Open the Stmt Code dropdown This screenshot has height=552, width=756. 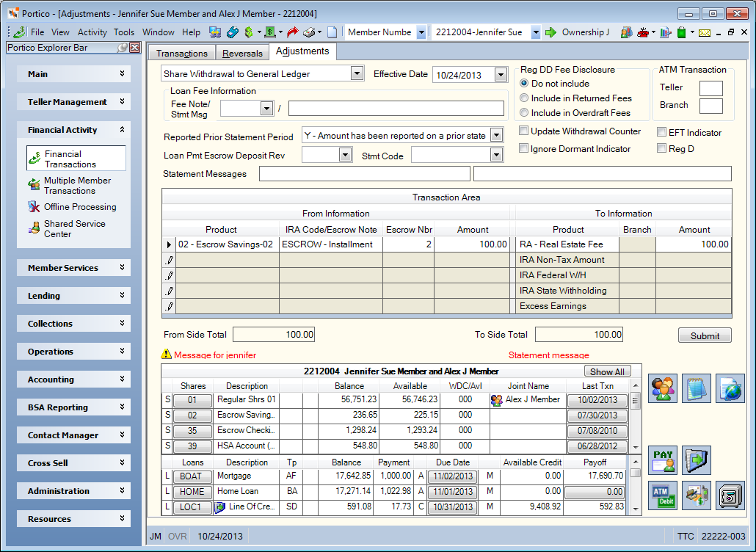point(496,155)
